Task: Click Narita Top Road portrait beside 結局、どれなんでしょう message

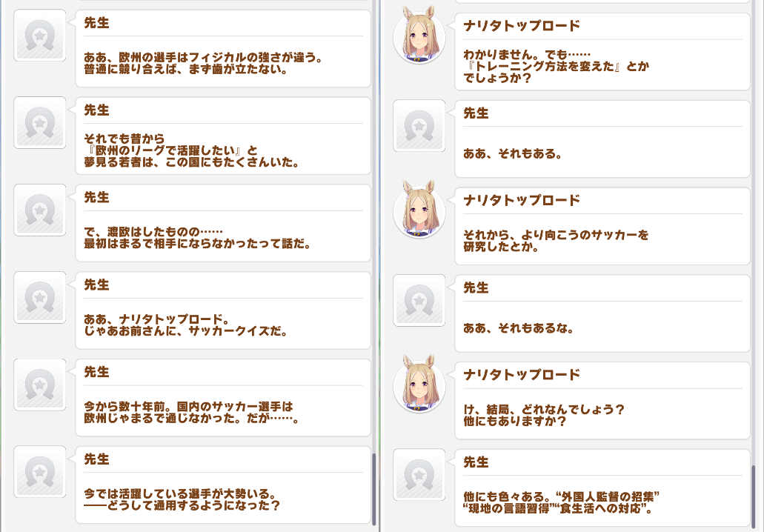Action: (x=419, y=385)
